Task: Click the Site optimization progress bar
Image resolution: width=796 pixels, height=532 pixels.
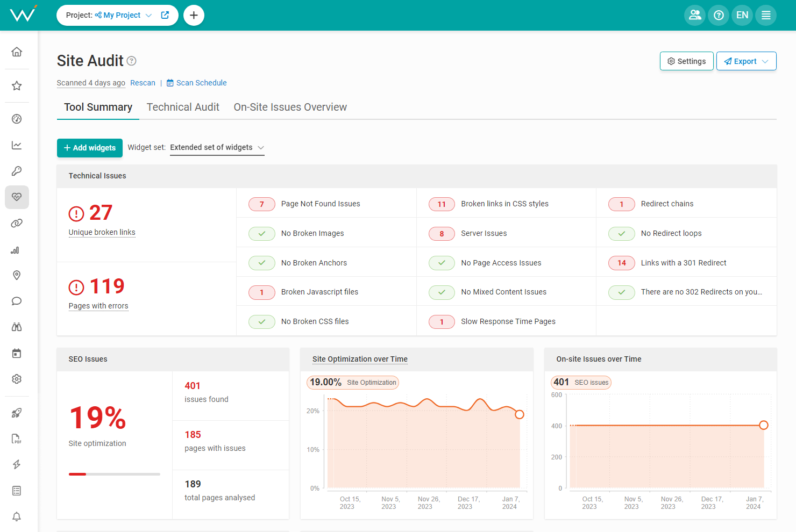Action: [114, 474]
